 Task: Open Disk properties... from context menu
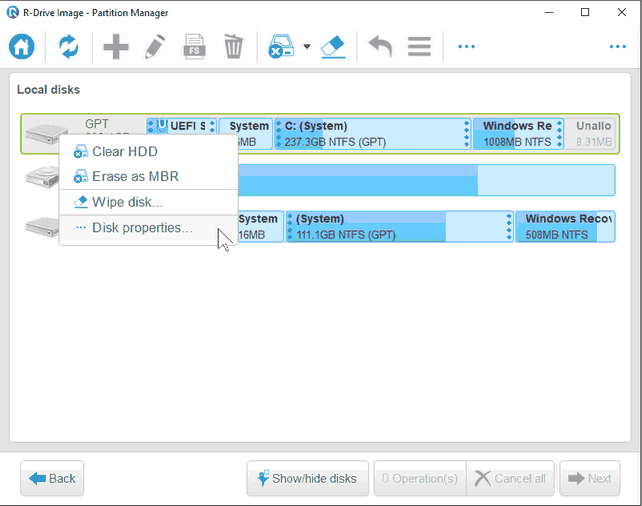(x=149, y=228)
